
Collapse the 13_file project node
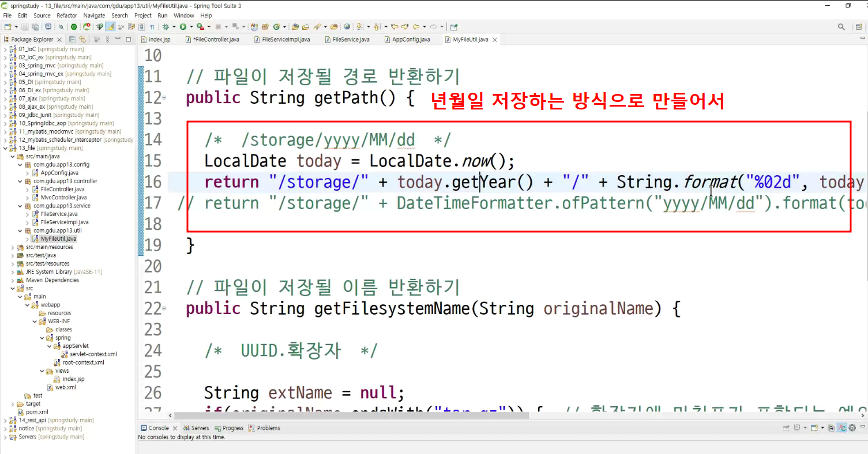click(x=5, y=148)
